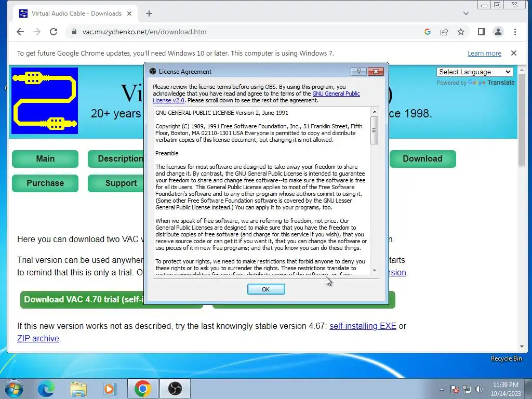Click the taskbar clock 11:39 PM

(x=506, y=385)
